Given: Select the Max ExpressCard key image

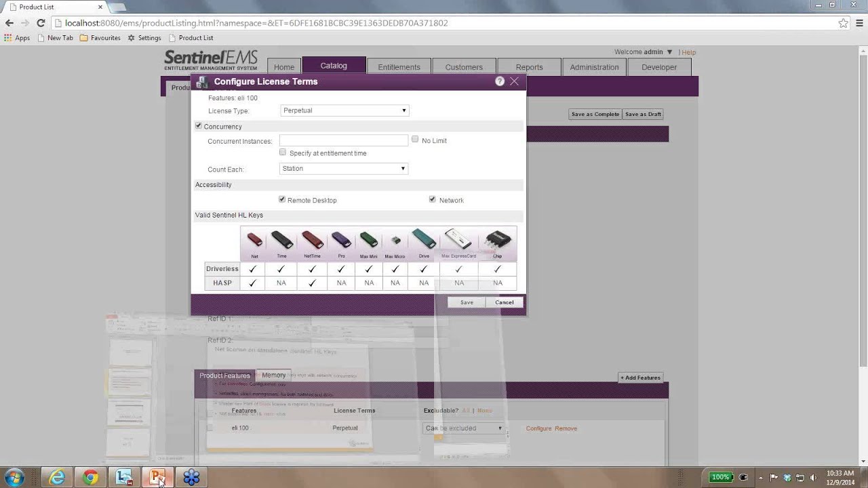Looking at the screenshot, I should pos(458,239).
